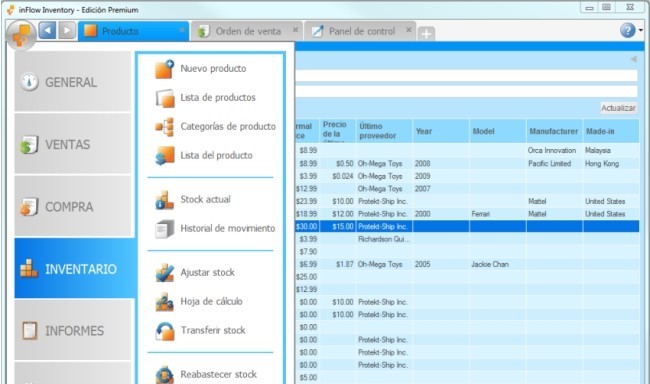This screenshot has width=650, height=384.
Task: Open the help question mark icon
Action: point(628,30)
